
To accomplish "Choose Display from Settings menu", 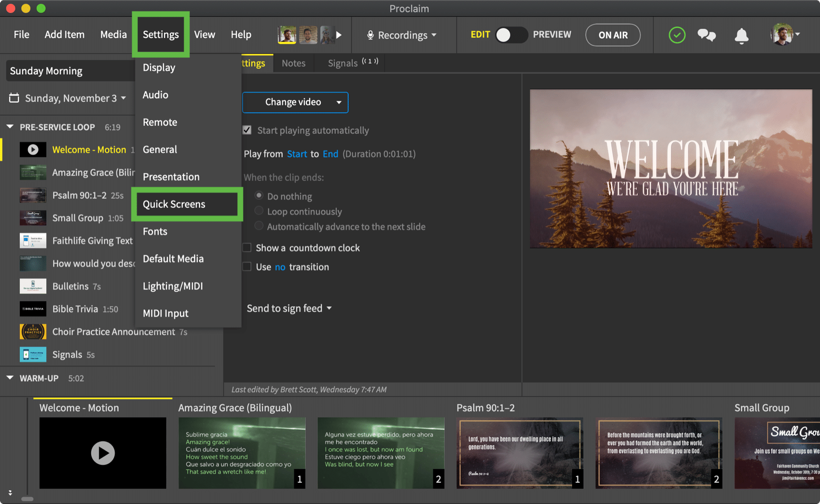I will coord(188,68).
